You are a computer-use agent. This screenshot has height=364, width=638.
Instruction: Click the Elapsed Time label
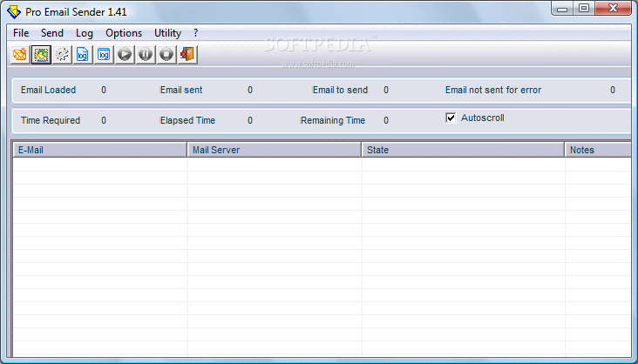point(187,120)
